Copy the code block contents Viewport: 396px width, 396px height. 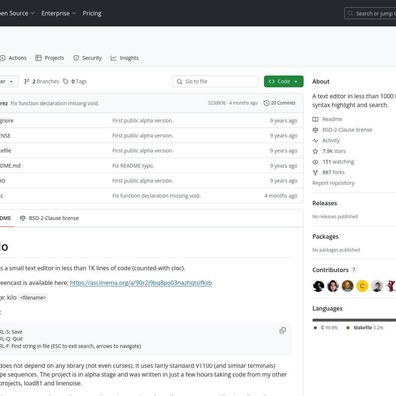point(283,330)
